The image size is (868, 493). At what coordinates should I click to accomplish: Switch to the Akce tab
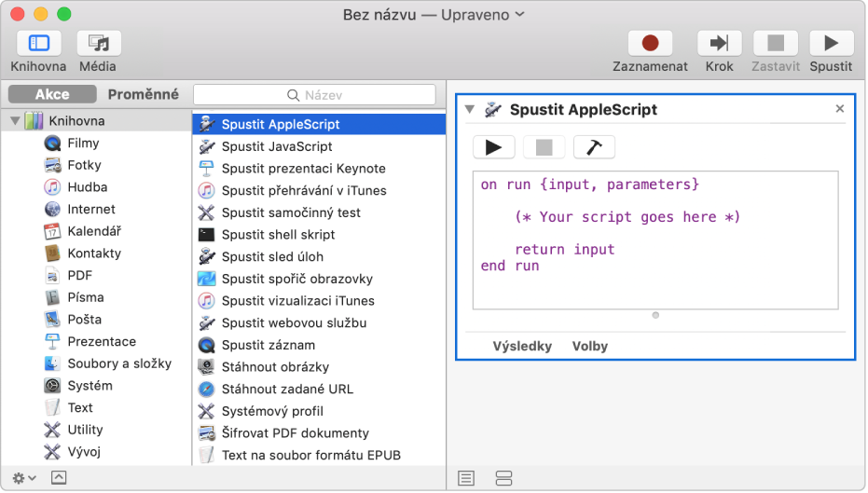point(52,95)
